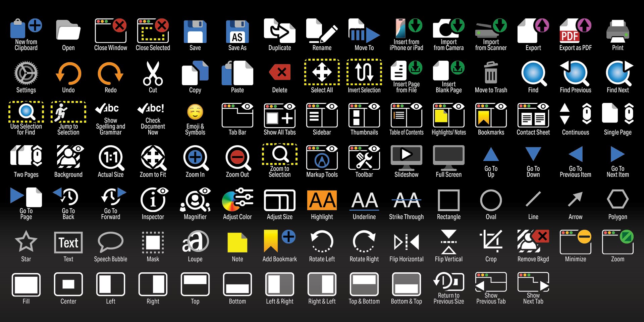Click the Go To Previous Item arrow
This screenshot has width=644, height=322.
tap(576, 154)
